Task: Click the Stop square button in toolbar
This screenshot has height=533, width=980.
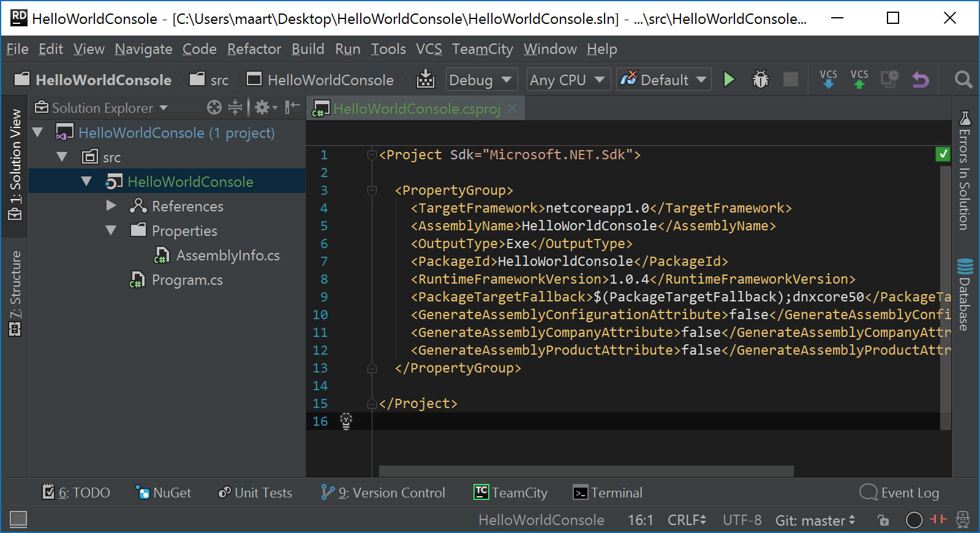Action: (791, 80)
